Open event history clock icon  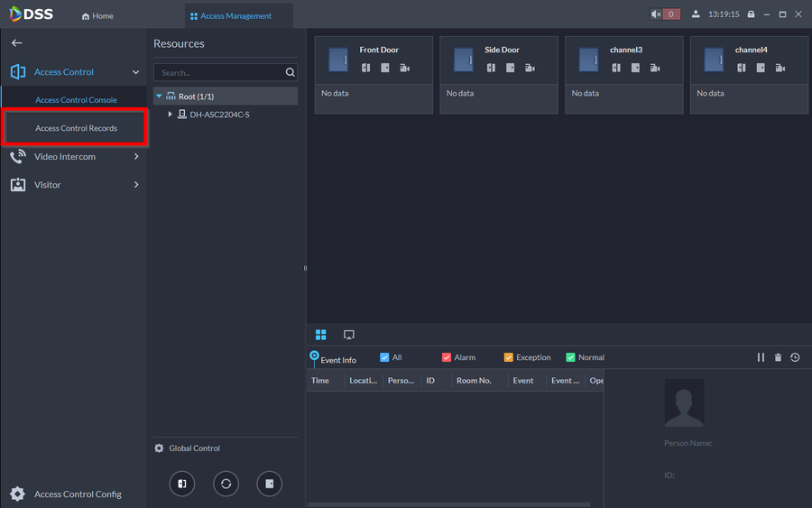click(x=795, y=358)
